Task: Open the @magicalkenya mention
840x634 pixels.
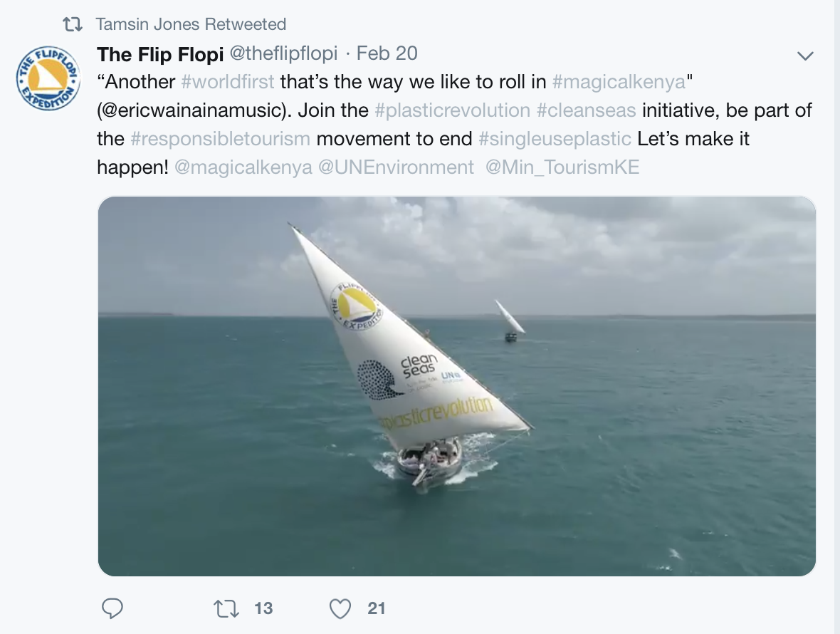Action: click(x=243, y=167)
